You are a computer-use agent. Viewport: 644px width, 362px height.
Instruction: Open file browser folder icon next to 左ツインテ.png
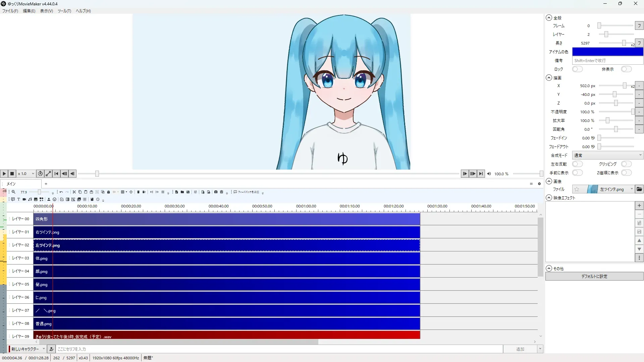tap(639, 189)
